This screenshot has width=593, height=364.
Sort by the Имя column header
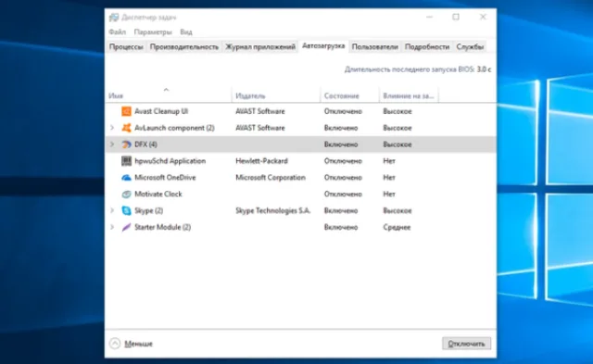(x=169, y=96)
